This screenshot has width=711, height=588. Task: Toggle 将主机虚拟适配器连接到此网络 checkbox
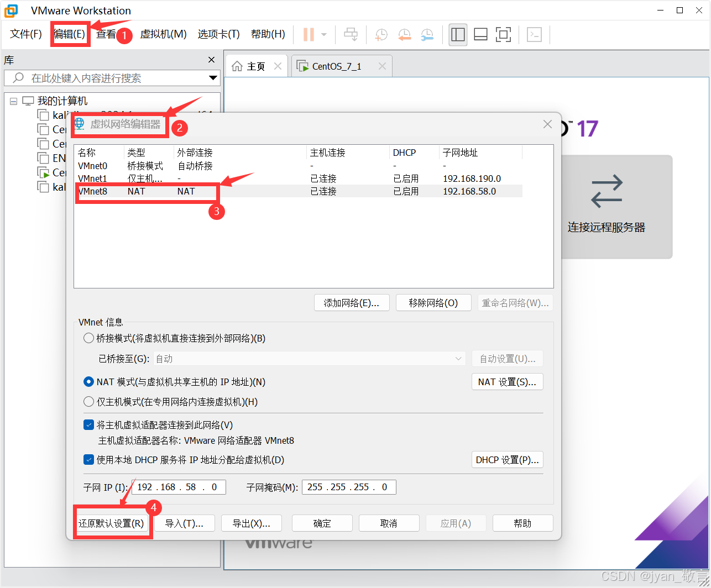(x=88, y=425)
